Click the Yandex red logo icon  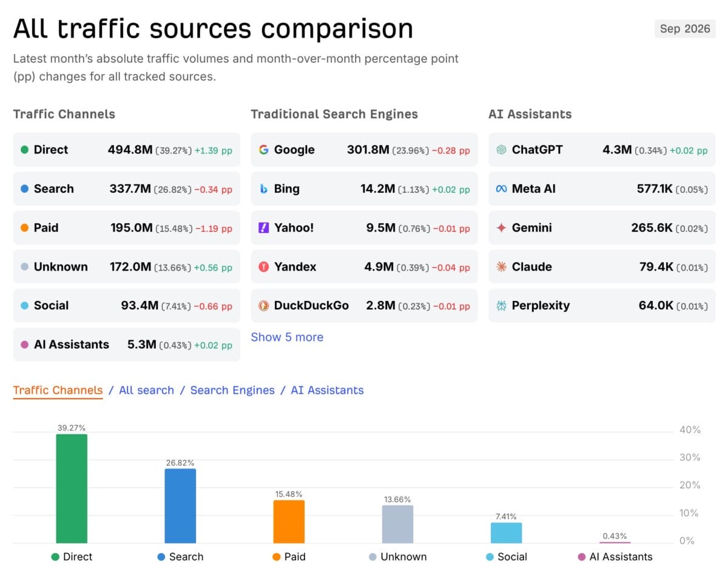[x=263, y=266]
